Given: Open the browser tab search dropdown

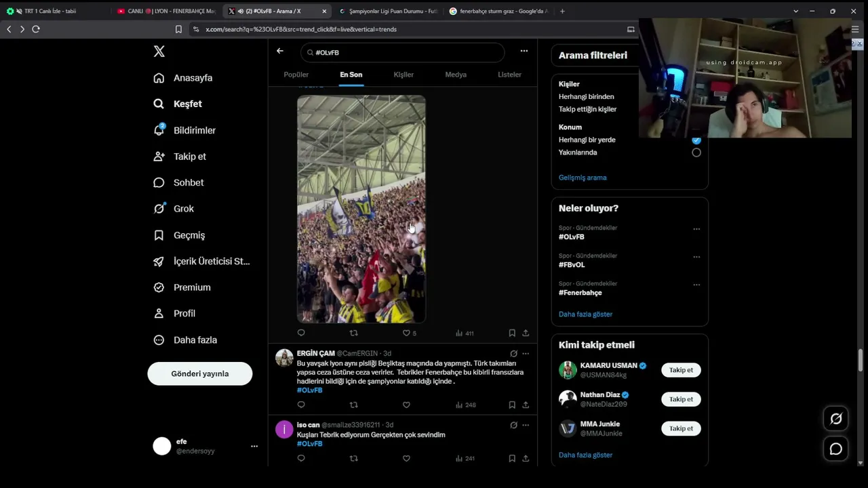Looking at the screenshot, I should [x=795, y=11].
